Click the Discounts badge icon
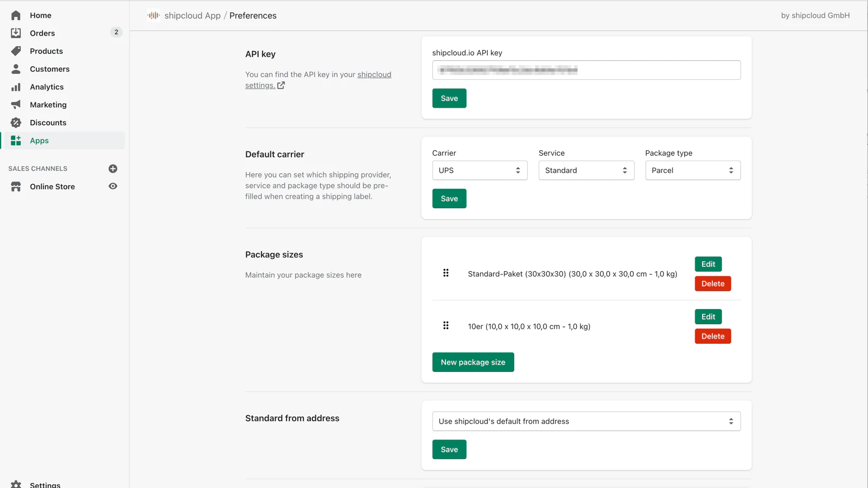The width and height of the screenshot is (868, 488). (x=16, y=123)
